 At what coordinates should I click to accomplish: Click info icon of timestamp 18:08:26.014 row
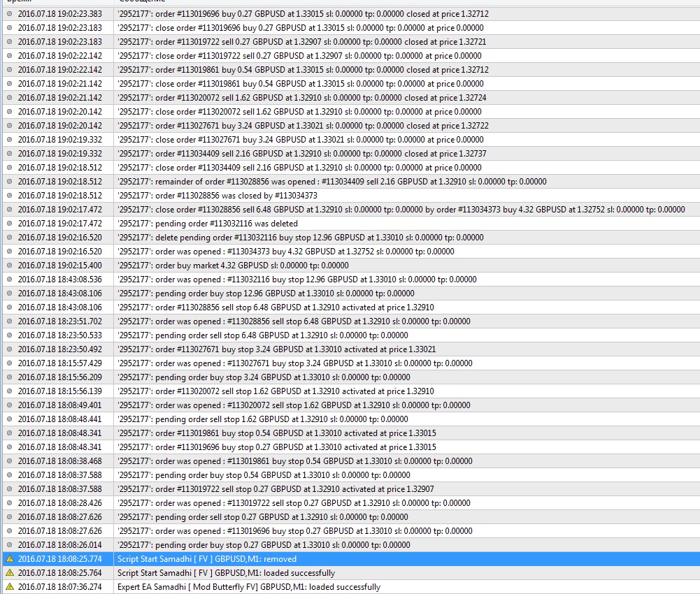[9, 545]
